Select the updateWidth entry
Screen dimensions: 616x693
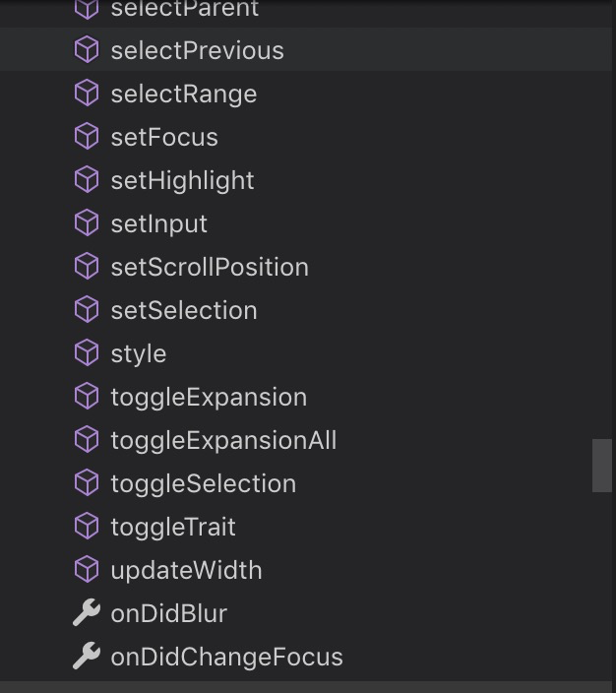point(186,570)
